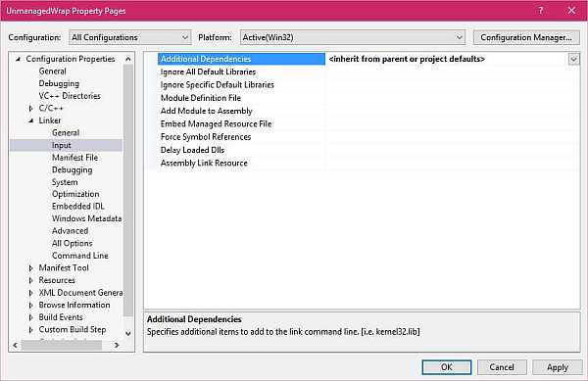Click tree horizontal scroll right arrow

pos(117,345)
